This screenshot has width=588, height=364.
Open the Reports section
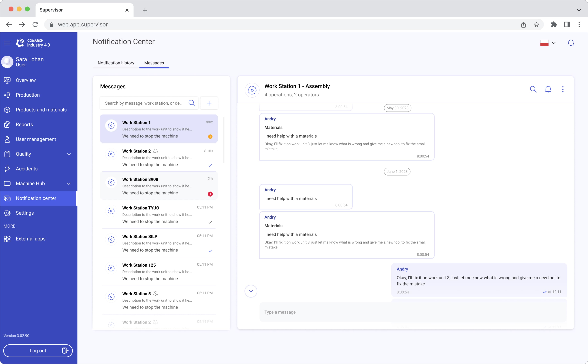pos(24,124)
